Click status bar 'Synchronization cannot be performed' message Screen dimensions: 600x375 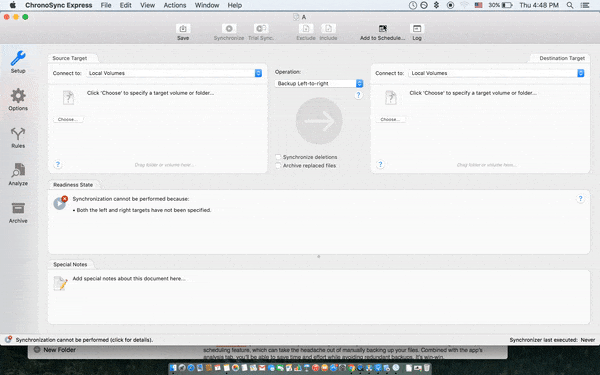(x=84, y=340)
